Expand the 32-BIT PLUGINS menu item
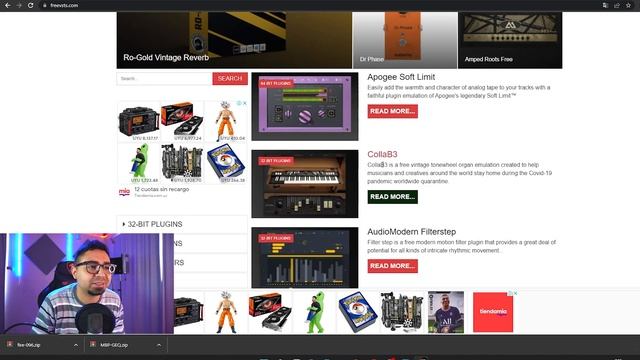 [x=182, y=224]
